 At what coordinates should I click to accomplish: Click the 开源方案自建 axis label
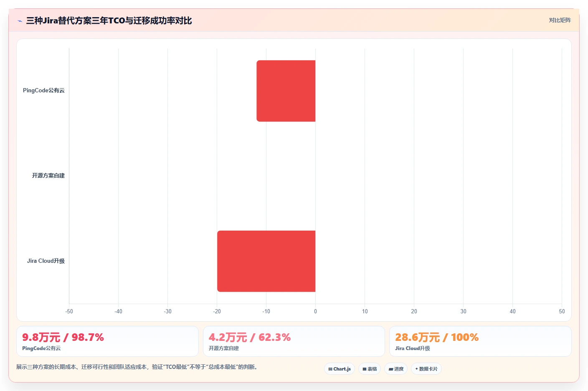[48, 176]
